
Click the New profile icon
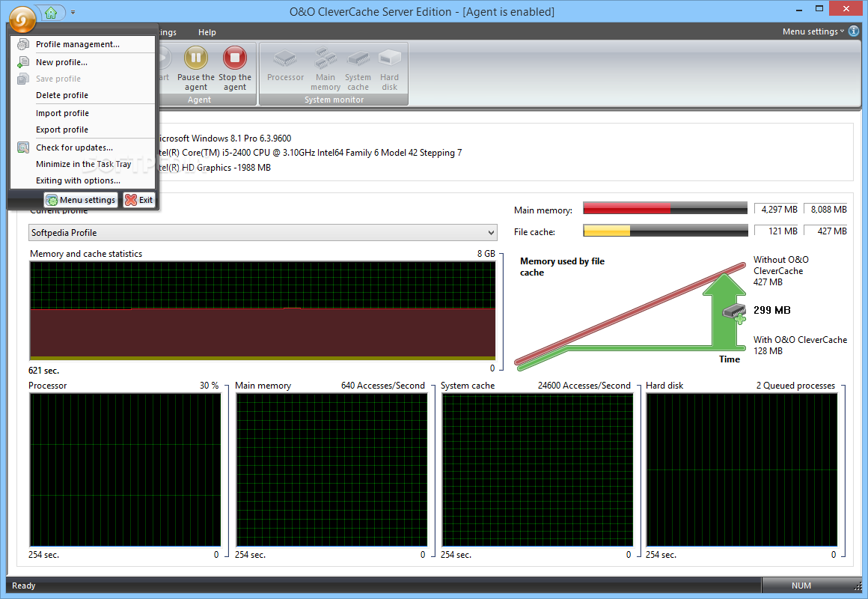(x=22, y=62)
